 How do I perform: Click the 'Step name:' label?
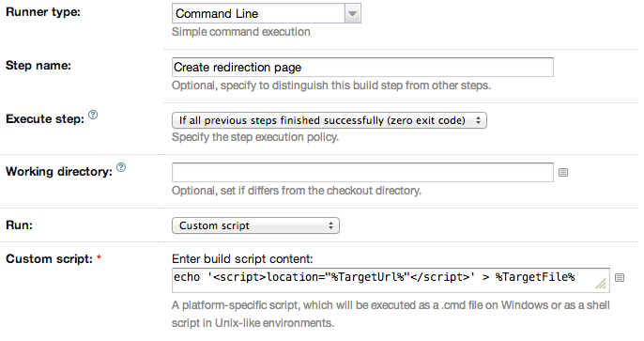pos(38,66)
